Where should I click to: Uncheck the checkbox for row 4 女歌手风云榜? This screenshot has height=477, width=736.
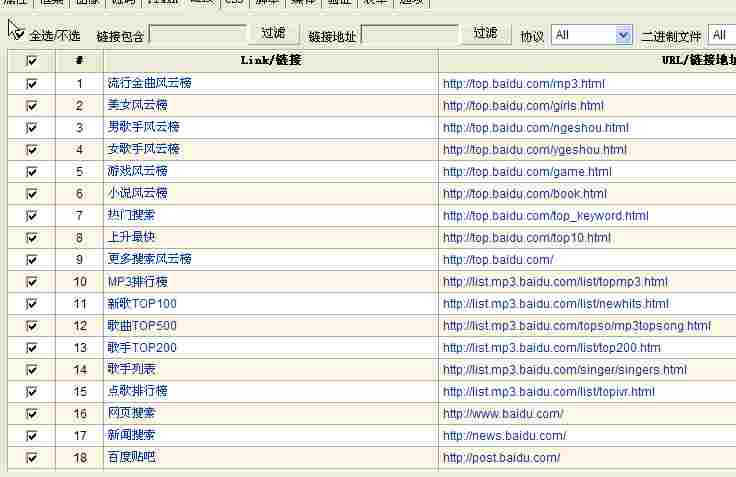[31, 149]
